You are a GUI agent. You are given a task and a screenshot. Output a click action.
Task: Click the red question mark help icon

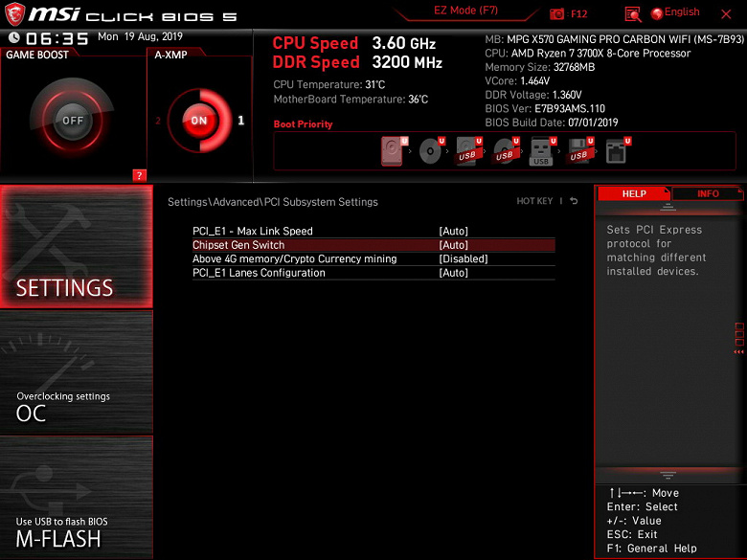coord(139,175)
